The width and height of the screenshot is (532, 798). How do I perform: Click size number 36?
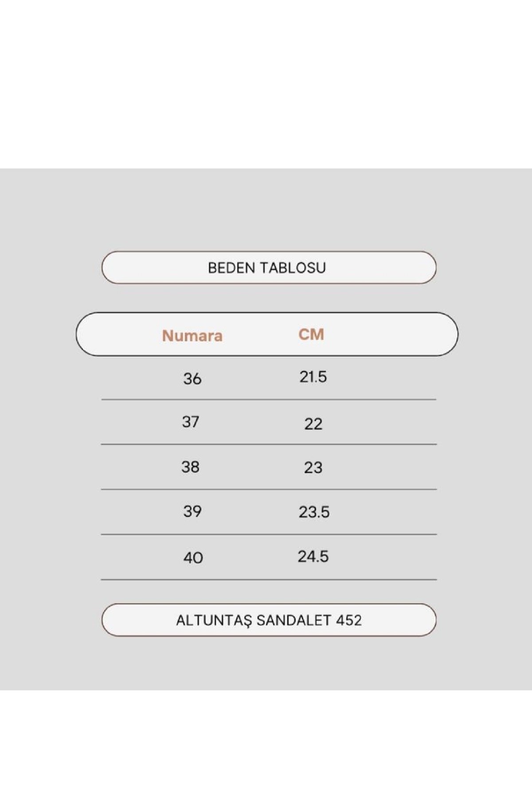point(192,379)
